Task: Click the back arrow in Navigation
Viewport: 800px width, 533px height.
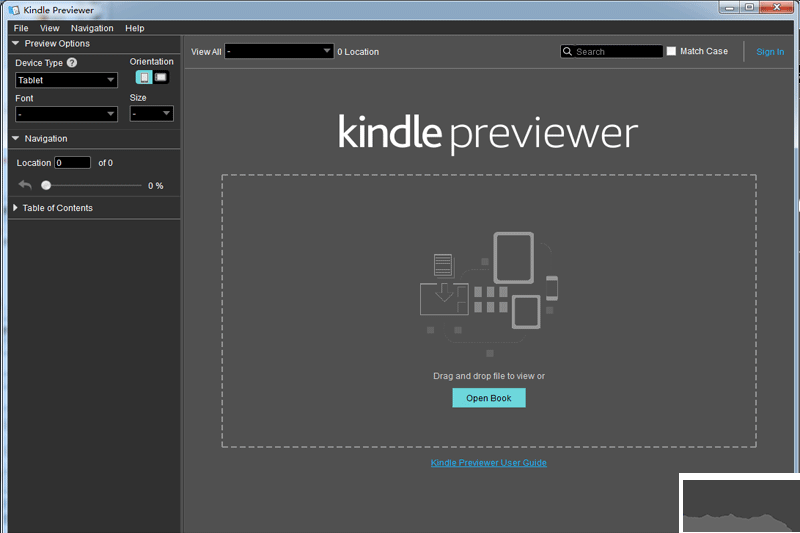Action: pyautogui.click(x=25, y=185)
